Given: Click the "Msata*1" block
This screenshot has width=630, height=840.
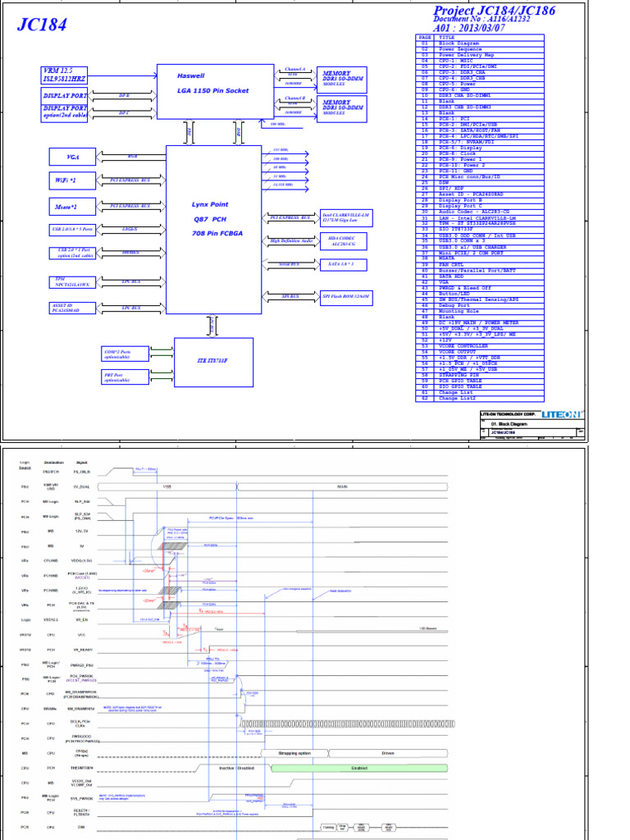Looking at the screenshot, I should (x=72, y=207).
